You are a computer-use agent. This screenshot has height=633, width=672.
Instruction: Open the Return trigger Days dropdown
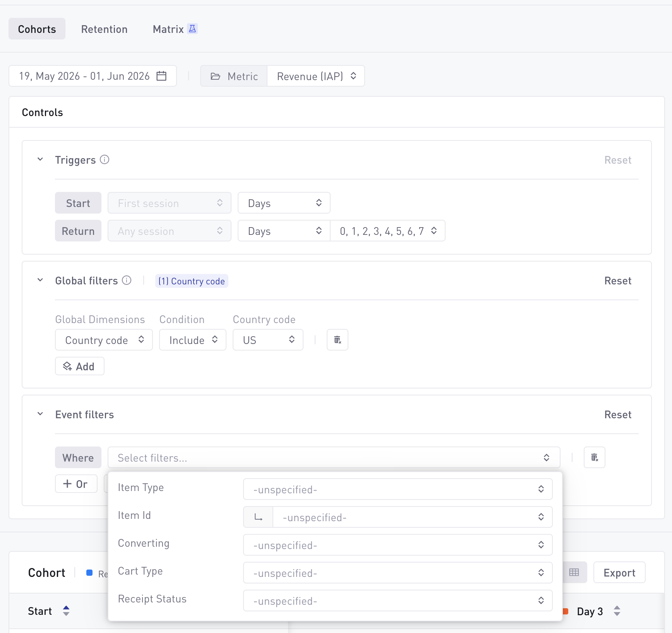tap(284, 231)
